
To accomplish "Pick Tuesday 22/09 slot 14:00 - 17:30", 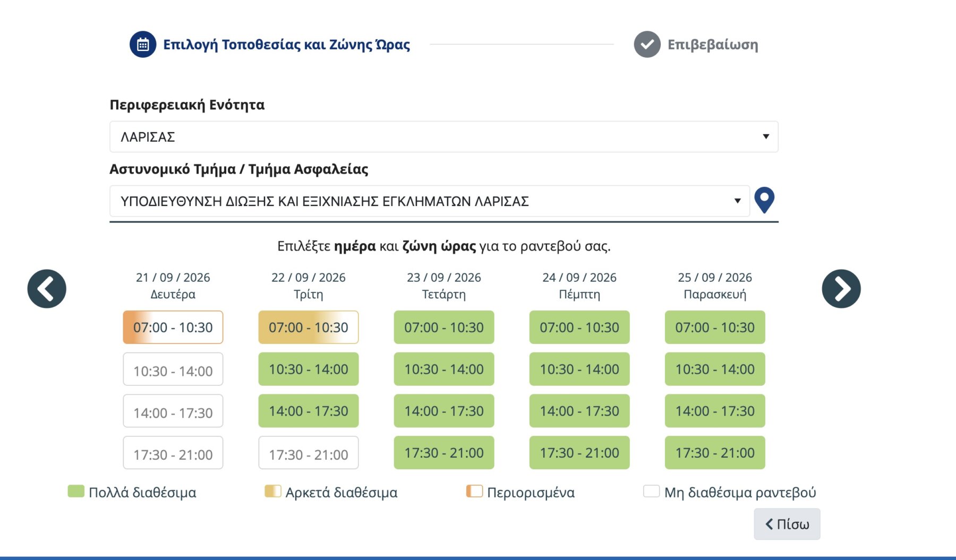I will click(x=309, y=411).
